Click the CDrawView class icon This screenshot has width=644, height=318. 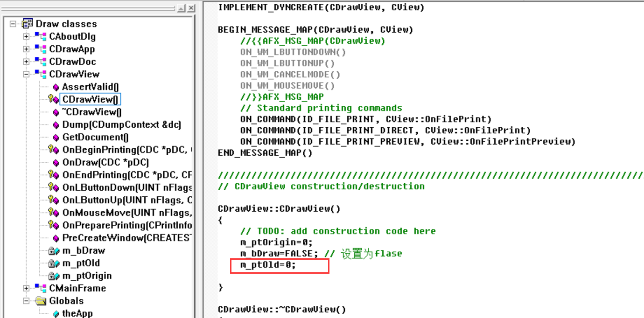tap(41, 74)
